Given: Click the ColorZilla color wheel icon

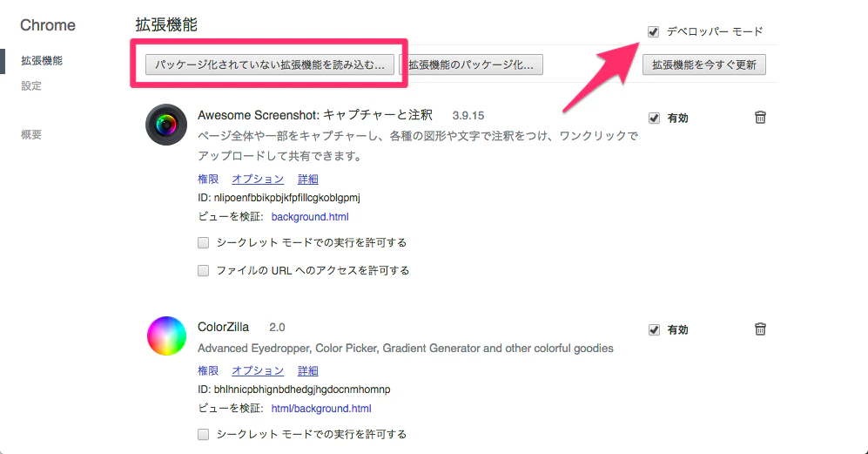Looking at the screenshot, I should tap(166, 336).
